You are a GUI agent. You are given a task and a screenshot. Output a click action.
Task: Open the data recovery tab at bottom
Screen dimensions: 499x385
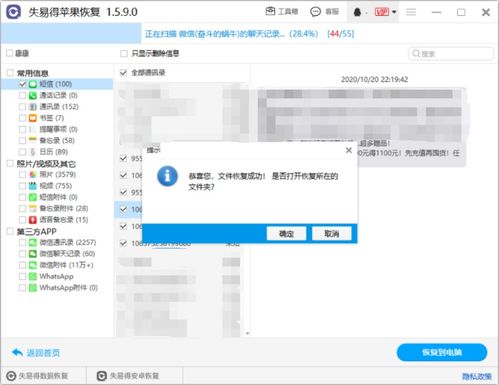pyautogui.click(x=37, y=376)
